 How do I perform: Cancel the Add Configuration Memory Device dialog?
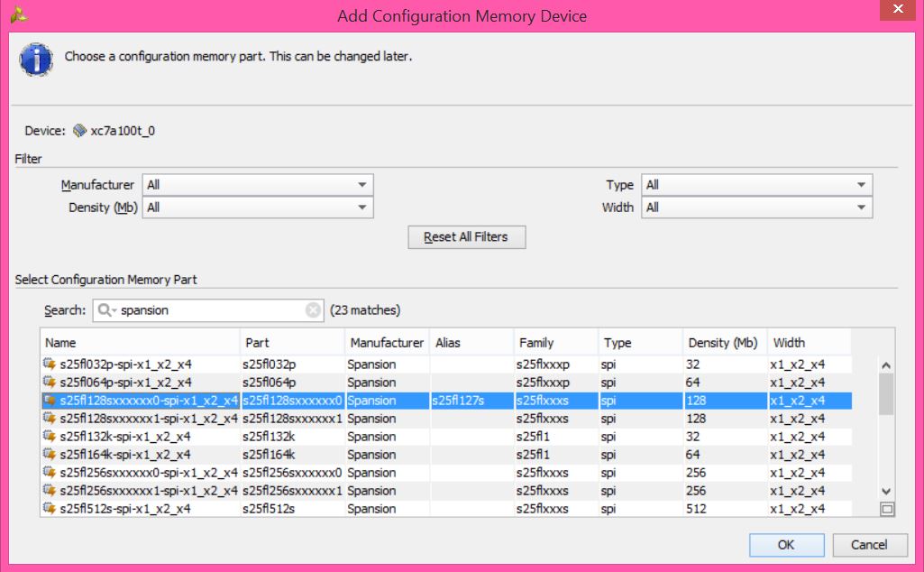[870, 545]
